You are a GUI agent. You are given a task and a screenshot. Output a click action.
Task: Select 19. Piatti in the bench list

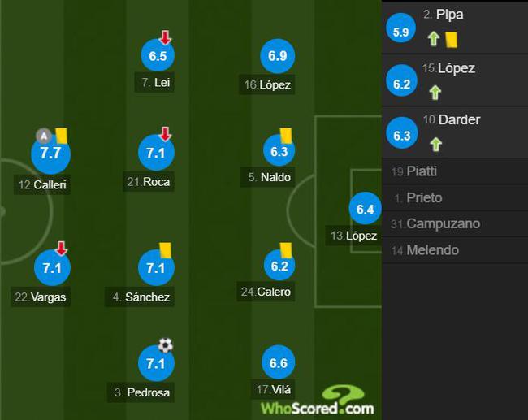455,171
